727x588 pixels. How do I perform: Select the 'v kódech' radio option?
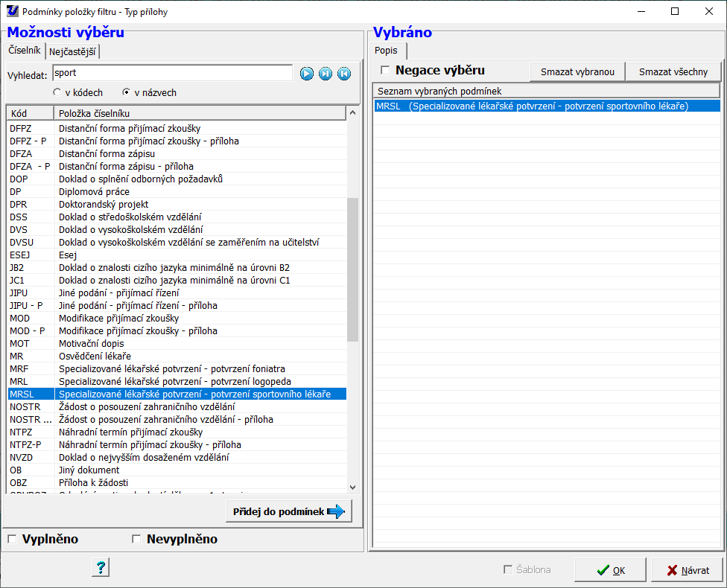57,93
